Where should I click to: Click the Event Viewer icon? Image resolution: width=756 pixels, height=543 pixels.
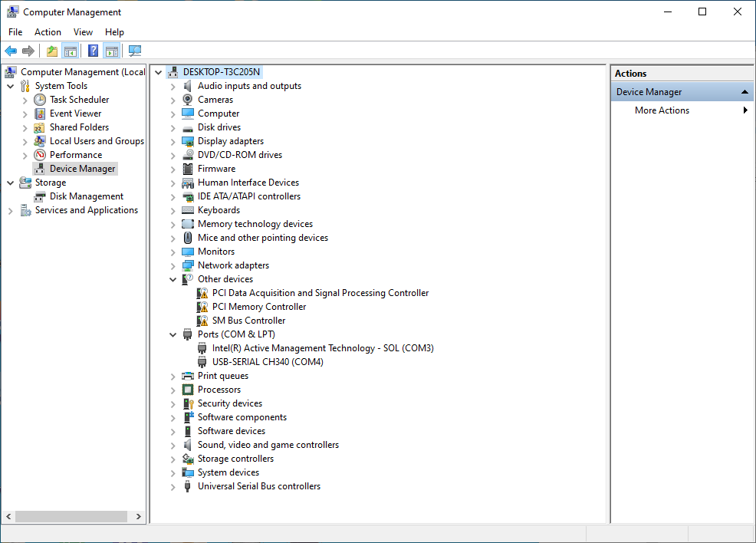pos(40,114)
